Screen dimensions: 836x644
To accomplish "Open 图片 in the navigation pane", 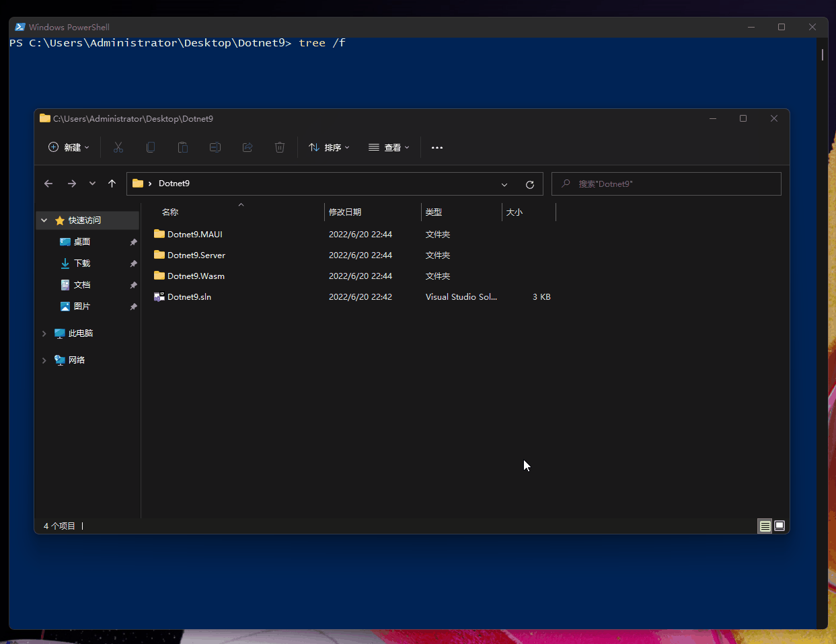I will coord(82,307).
